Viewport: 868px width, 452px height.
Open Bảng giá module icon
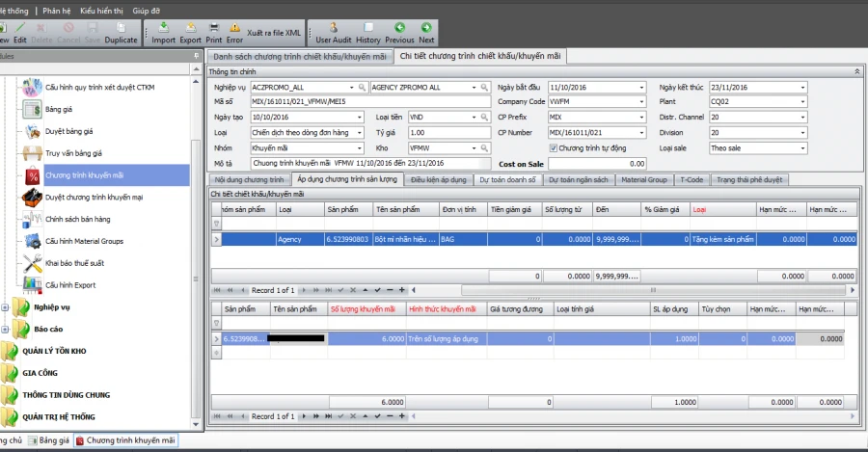click(32, 110)
